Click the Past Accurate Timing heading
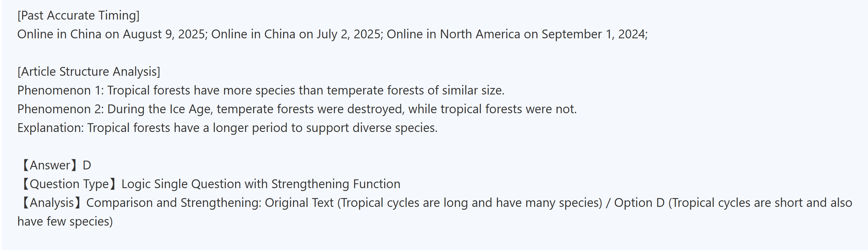Image resolution: width=868 pixels, height=250 pixels. tap(78, 16)
